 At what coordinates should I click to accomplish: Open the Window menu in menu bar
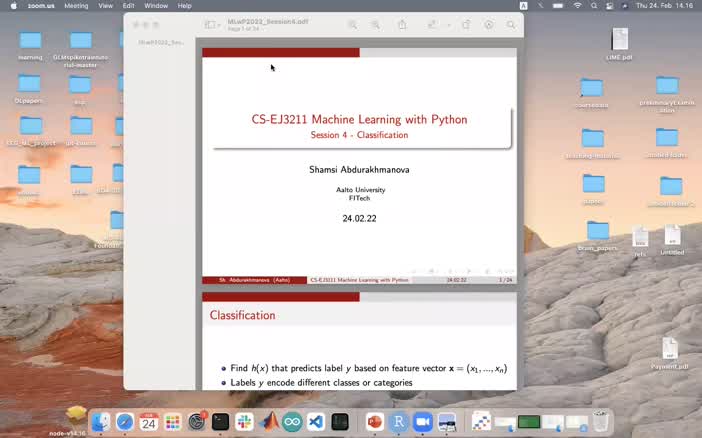[x=156, y=5]
